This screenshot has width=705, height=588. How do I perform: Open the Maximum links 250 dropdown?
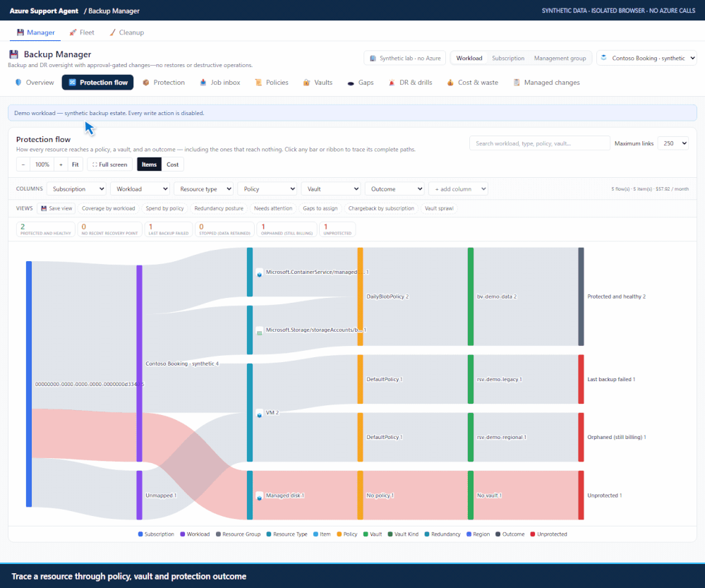point(673,143)
